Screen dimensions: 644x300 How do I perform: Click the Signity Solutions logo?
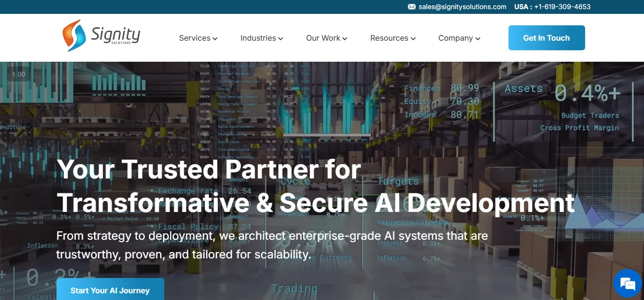point(101,35)
